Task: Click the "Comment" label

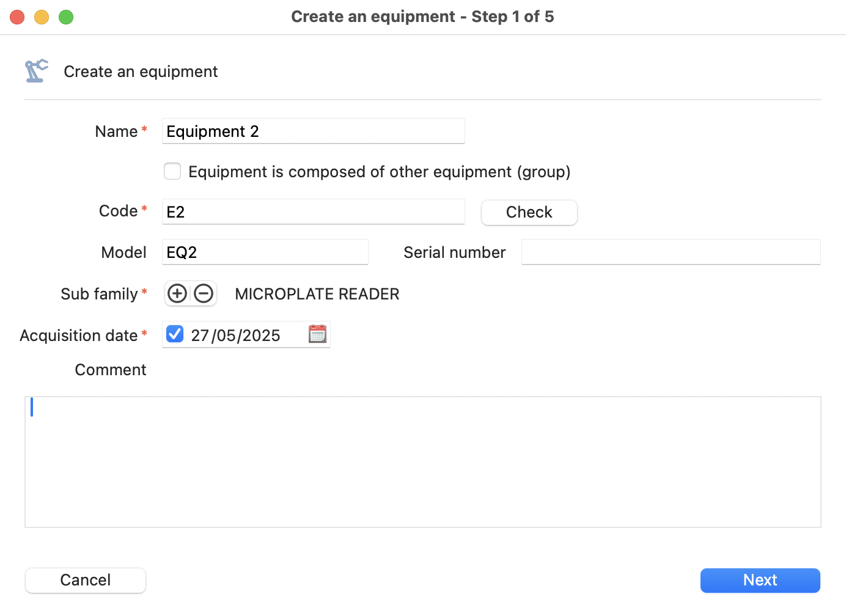Action: [x=111, y=370]
